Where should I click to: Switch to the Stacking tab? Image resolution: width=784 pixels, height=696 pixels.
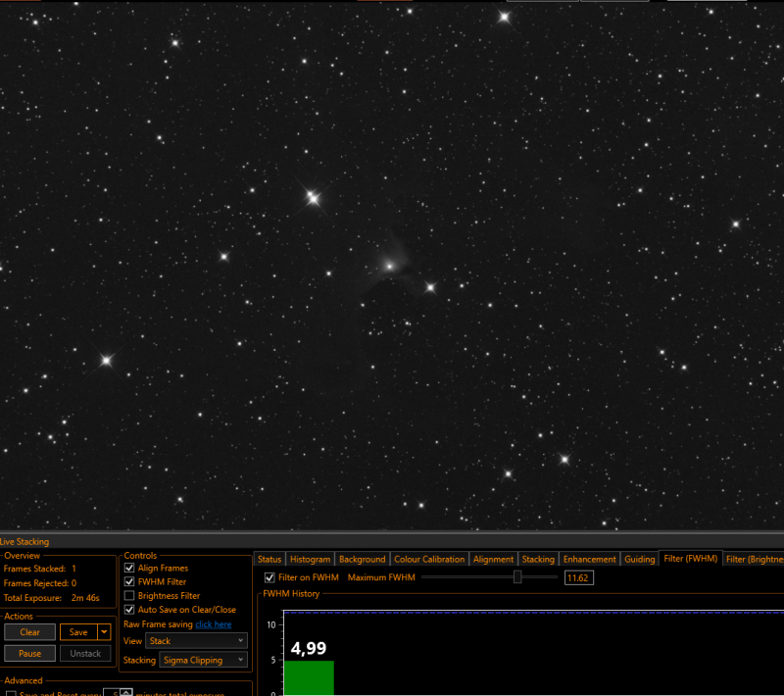click(538, 559)
